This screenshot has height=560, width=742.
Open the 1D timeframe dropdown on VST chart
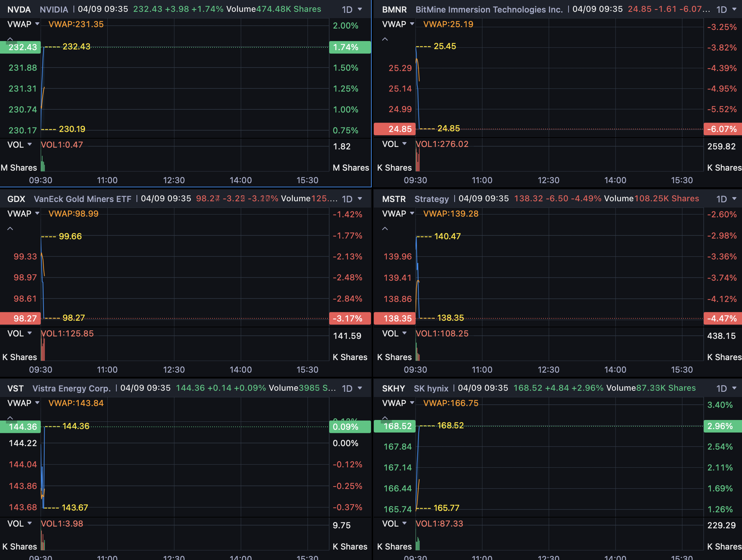click(x=352, y=388)
